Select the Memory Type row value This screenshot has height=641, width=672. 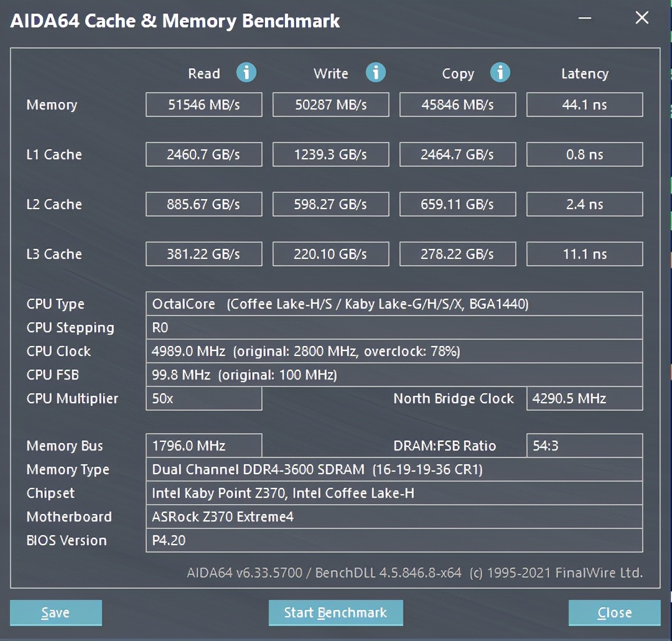pyautogui.click(x=394, y=469)
